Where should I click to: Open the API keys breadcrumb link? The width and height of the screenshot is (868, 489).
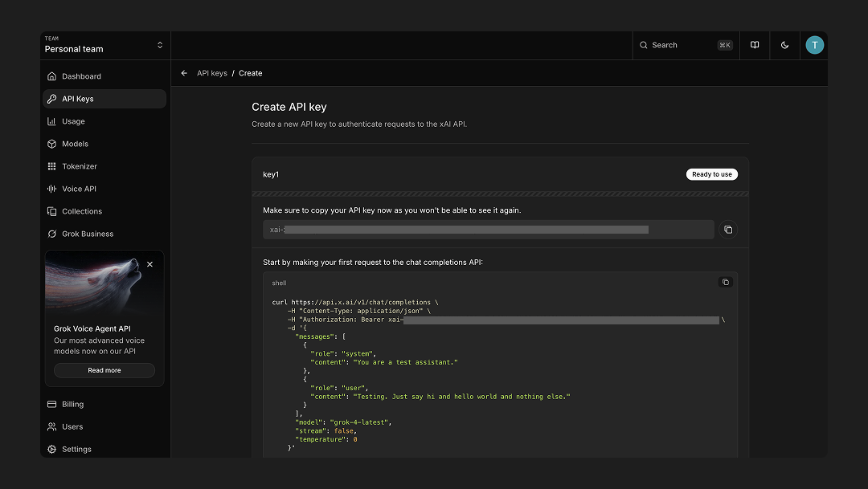click(x=212, y=73)
